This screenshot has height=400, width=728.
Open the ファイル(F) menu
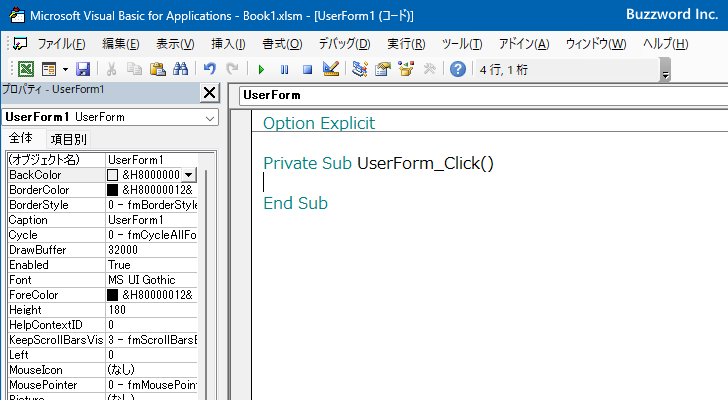click(61, 44)
